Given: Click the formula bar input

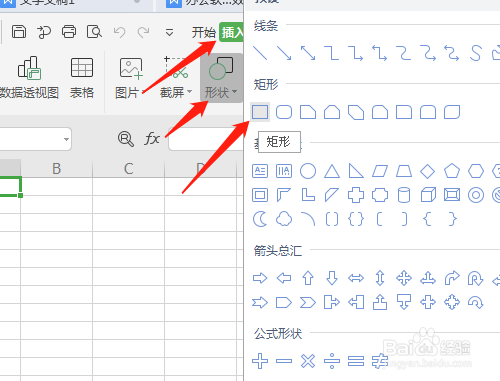Looking at the screenshot, I should tap(206, 139).
